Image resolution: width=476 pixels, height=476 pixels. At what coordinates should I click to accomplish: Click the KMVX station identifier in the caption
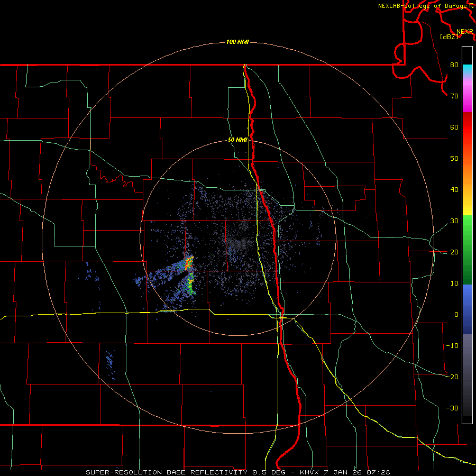(x=310, y=472)
